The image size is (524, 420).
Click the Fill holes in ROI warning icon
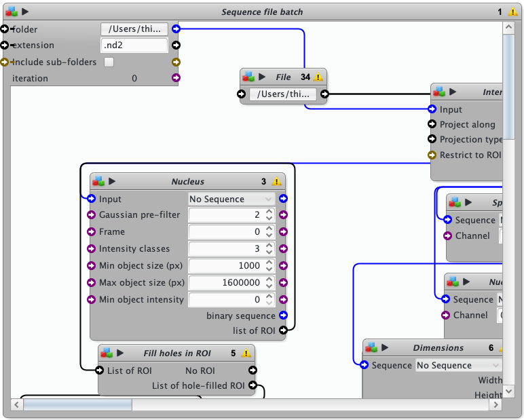[x=246, y=353]
